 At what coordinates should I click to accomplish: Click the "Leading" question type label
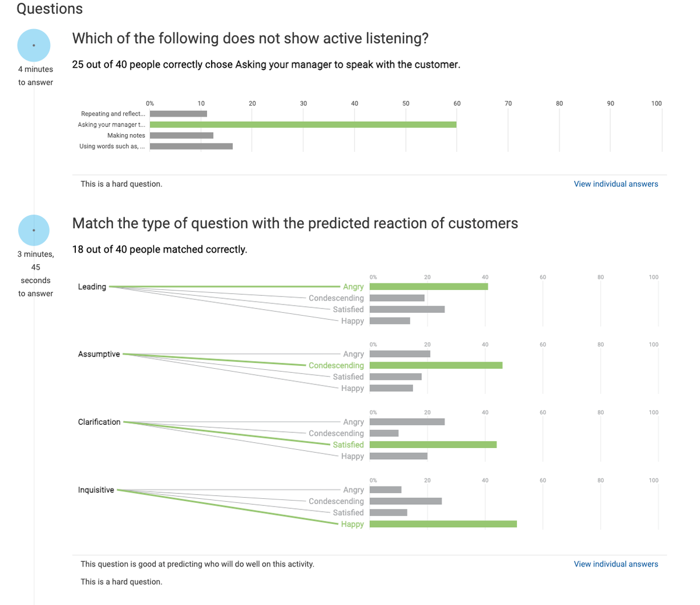coord(92,286)
